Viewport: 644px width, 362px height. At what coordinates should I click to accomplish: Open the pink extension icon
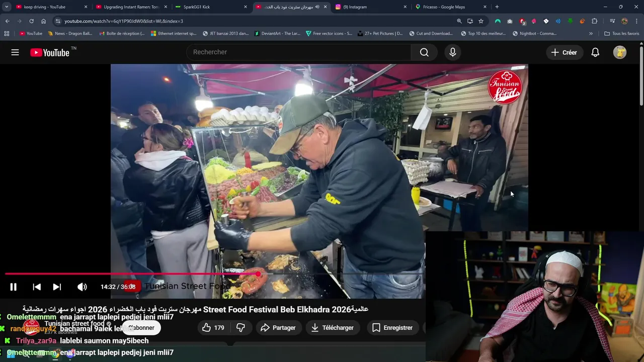[534, 21]
